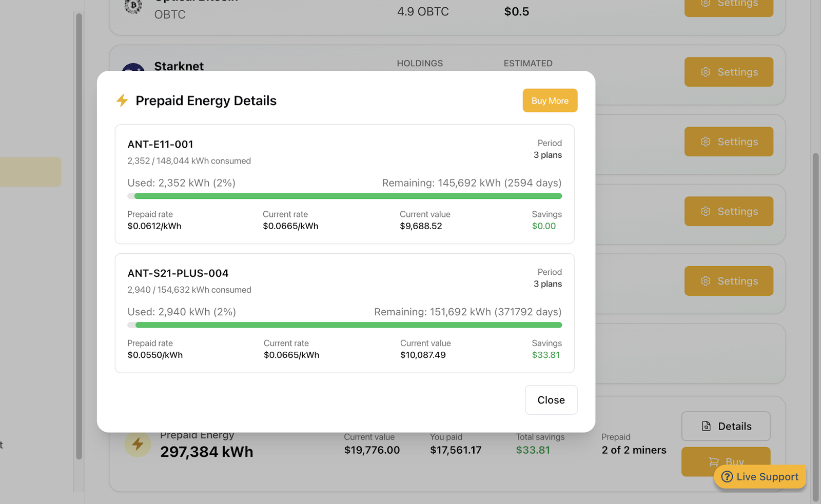821x504 pixels.
Task: Click the Starknet coin name in background
Action: [x=179, y=66]
